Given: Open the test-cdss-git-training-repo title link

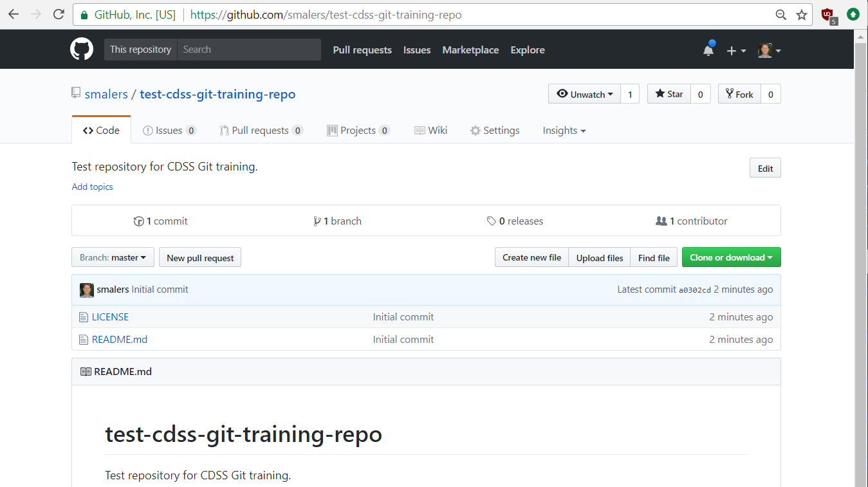Looking at the screenshot, I should [x=217, y=94].
